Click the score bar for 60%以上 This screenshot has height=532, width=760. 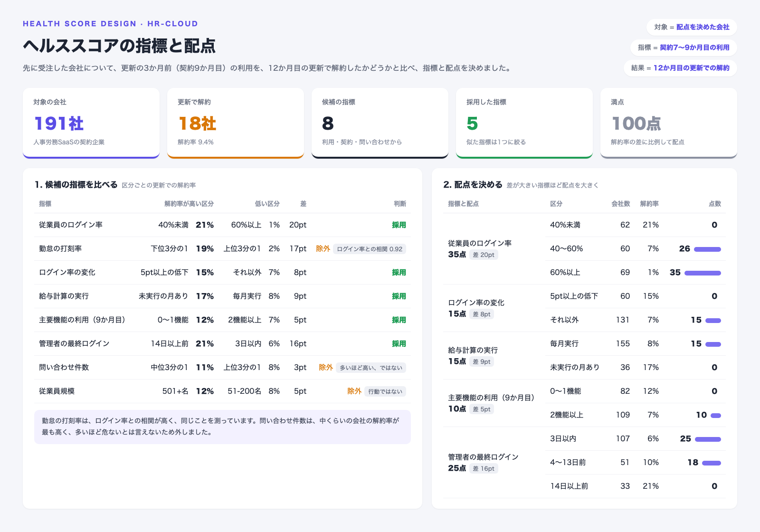point(703,273)
